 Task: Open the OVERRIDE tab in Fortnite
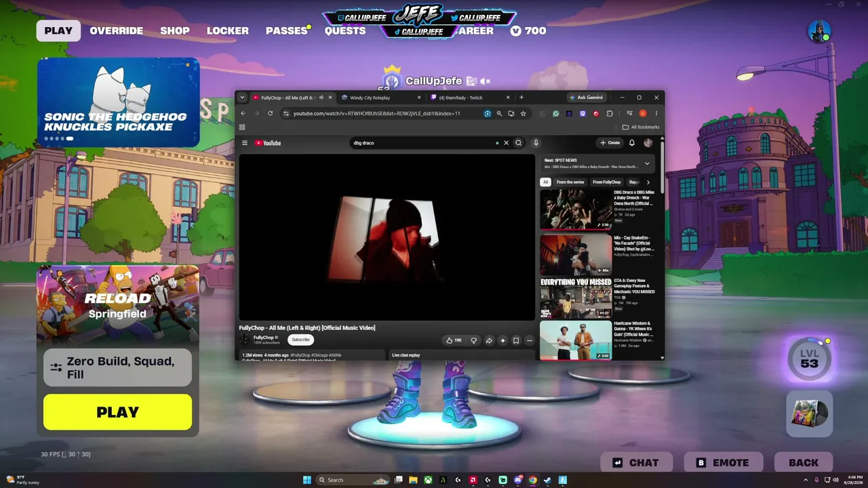pyautogui.click(x=117, y=30)
